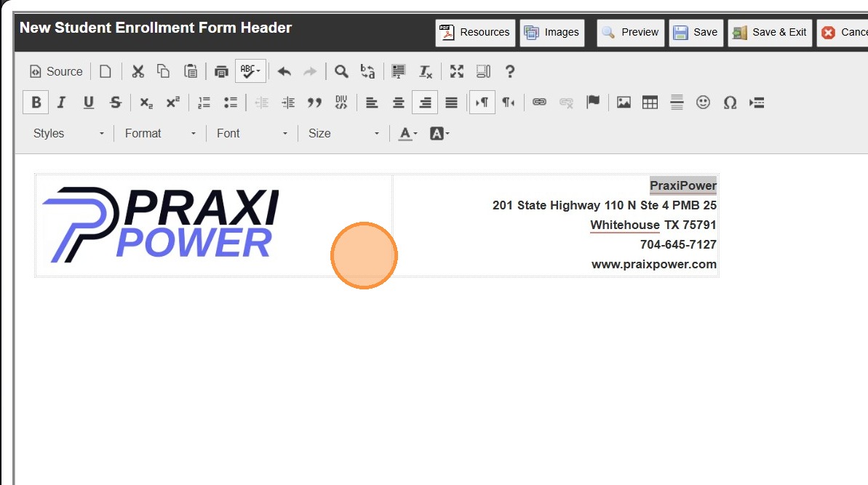Open the About editor help icon
This screenshot has height=485, width=868.
click(510, 71)
